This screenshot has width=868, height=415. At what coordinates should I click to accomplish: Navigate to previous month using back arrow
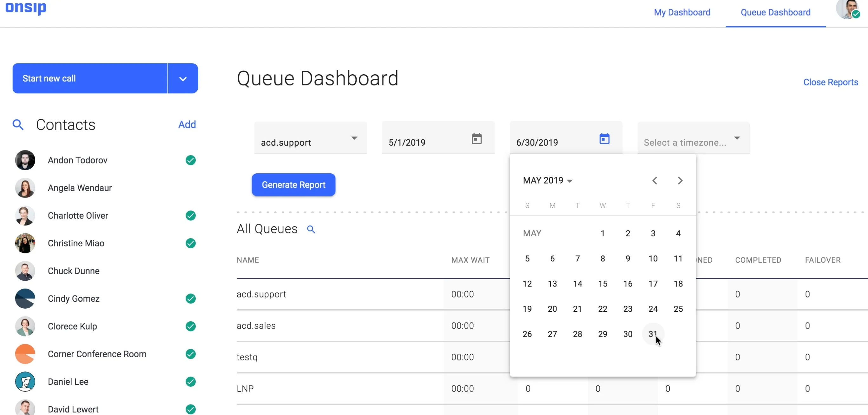[655, 181]
